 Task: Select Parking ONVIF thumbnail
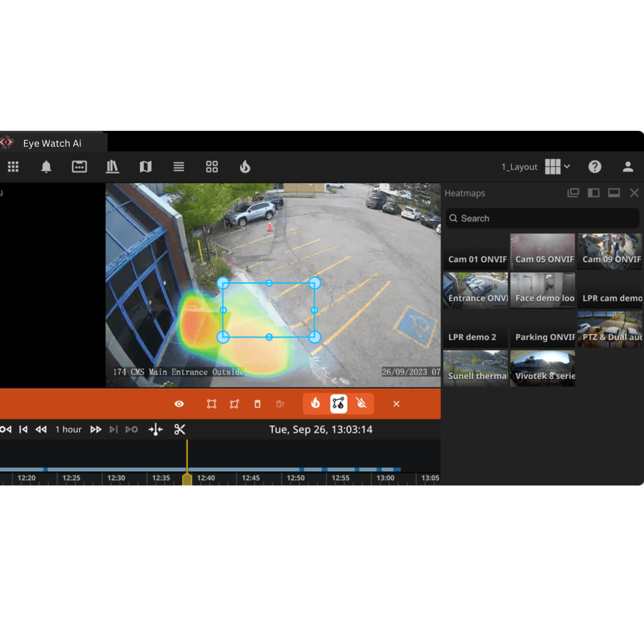(x=543, y=329)
